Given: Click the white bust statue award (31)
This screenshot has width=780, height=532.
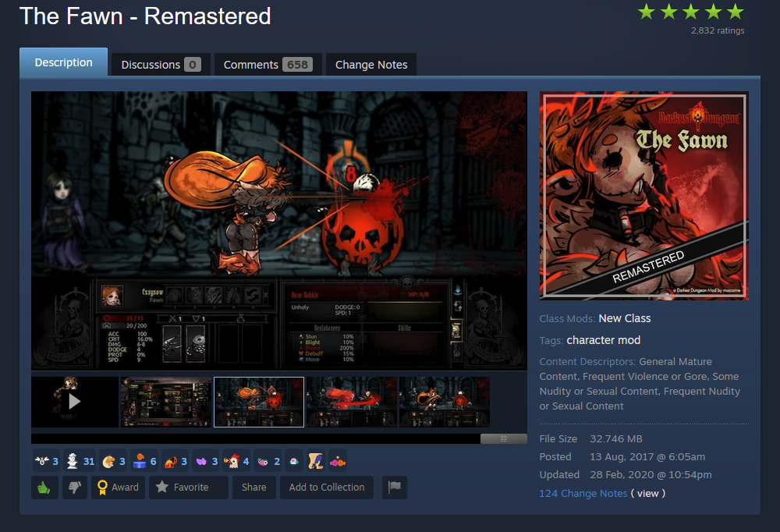Looking at the screenshot, I should click(80, 461).
